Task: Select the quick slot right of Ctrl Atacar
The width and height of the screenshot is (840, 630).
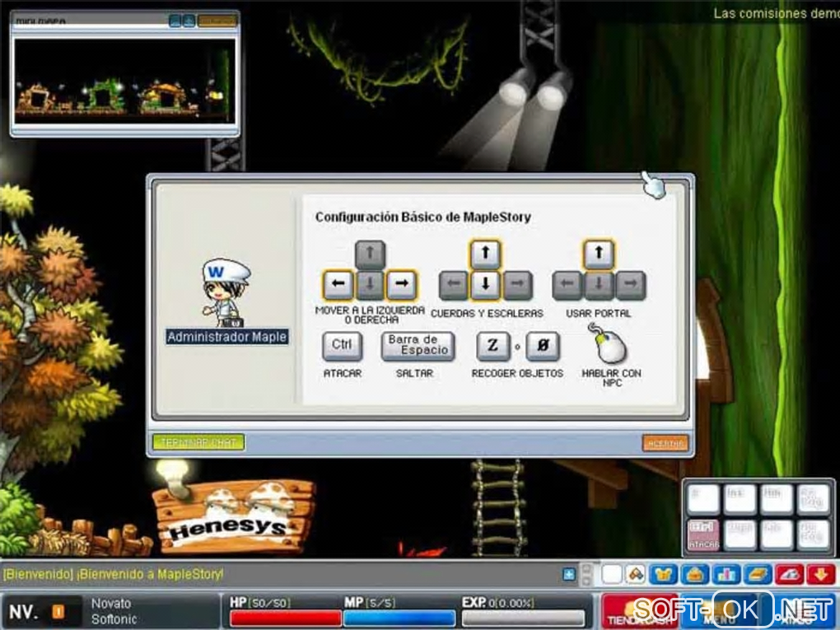Action: [740, 534]
